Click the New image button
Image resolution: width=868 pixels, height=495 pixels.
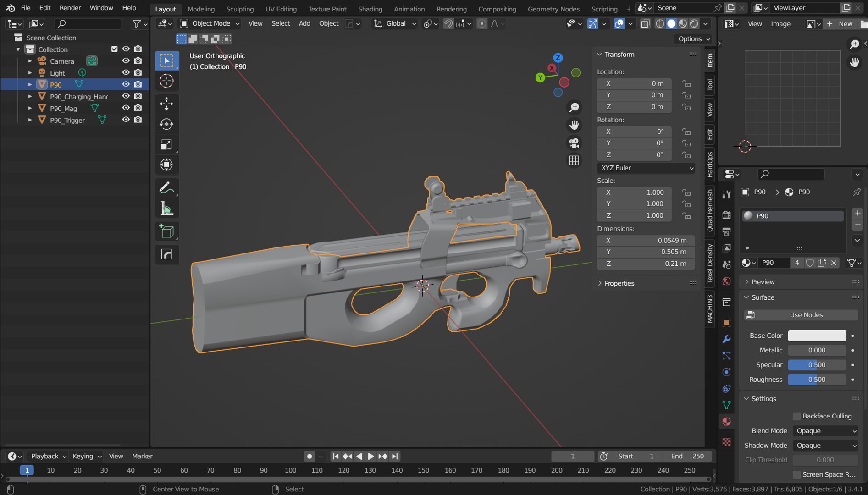pyautogui.click(x=840, y=24)
